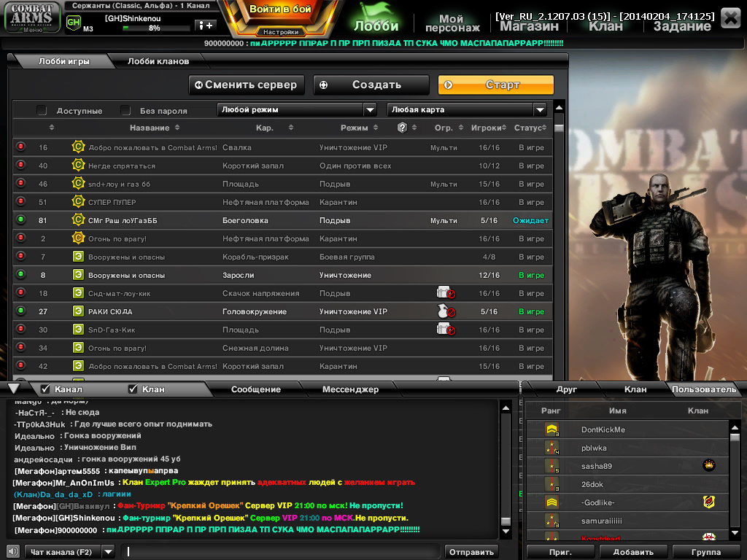Switch to the Друг tab
This screenshot has width=747, height=560.
coord(566,389)
